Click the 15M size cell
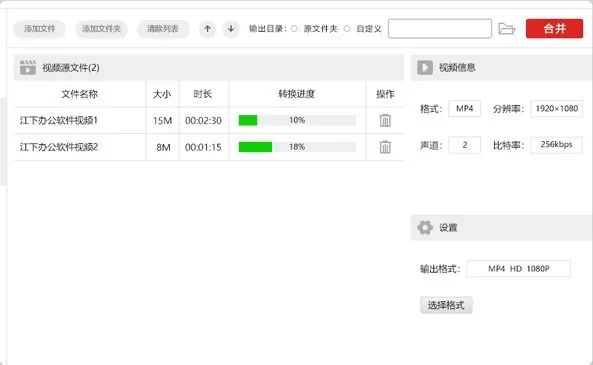The height and width of the screenshot is (365, 593). pyautogui.click(x=162, y=121)
